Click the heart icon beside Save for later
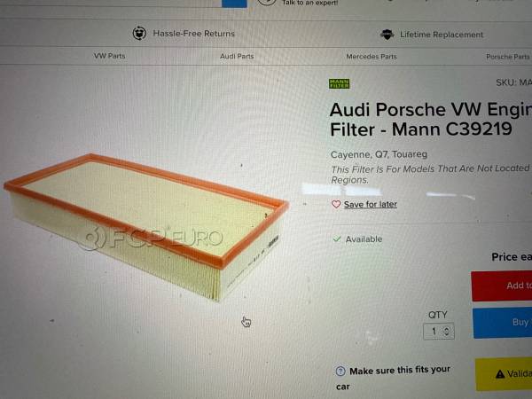 point(336,204)
